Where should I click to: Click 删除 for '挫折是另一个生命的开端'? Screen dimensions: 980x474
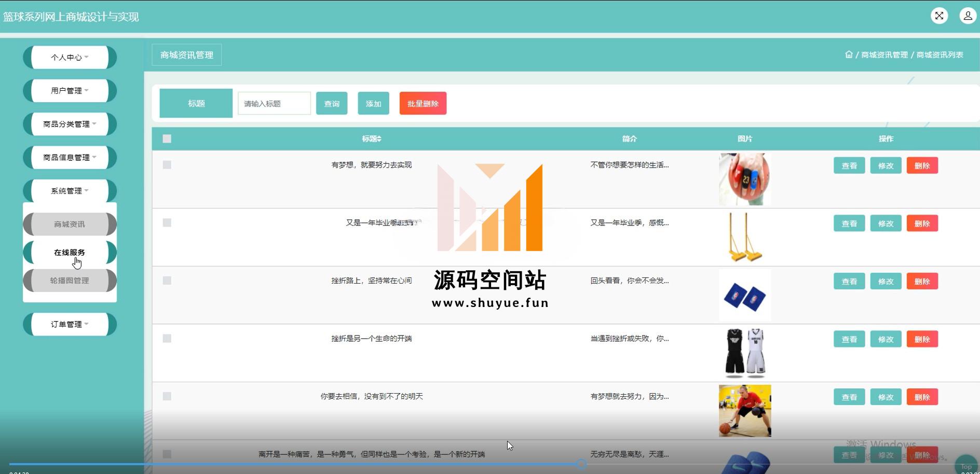[922, 339]
